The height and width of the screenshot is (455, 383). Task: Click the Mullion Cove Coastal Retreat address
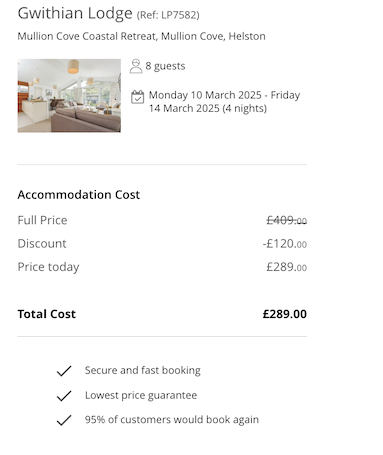tap(142, 36)
